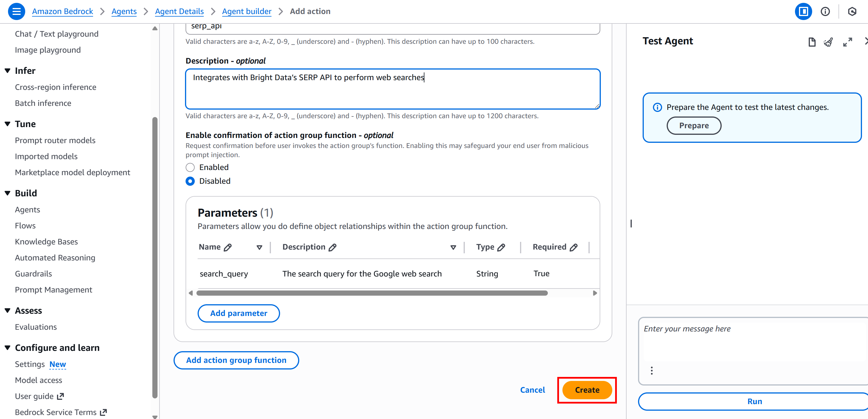Click the info help icon in top bar
868x419 pixels.
(825, 11)
